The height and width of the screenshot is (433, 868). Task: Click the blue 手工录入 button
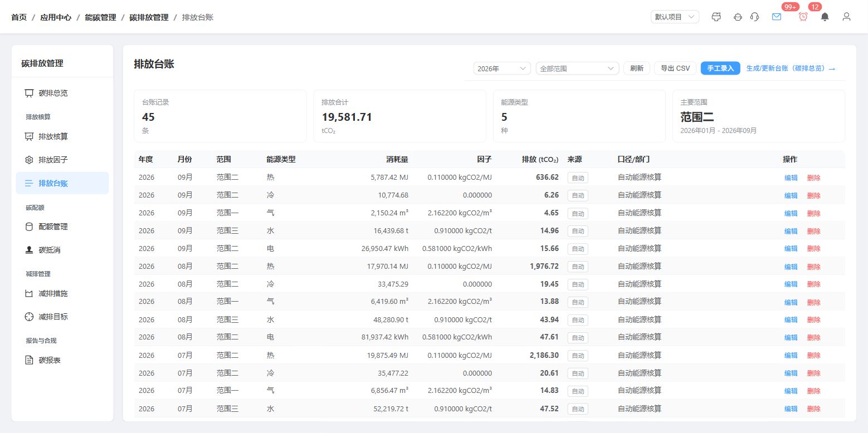(720, 68)
